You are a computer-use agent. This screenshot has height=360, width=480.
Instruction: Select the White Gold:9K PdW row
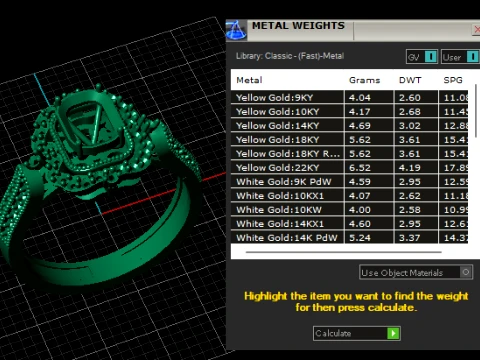coord(349,181)
